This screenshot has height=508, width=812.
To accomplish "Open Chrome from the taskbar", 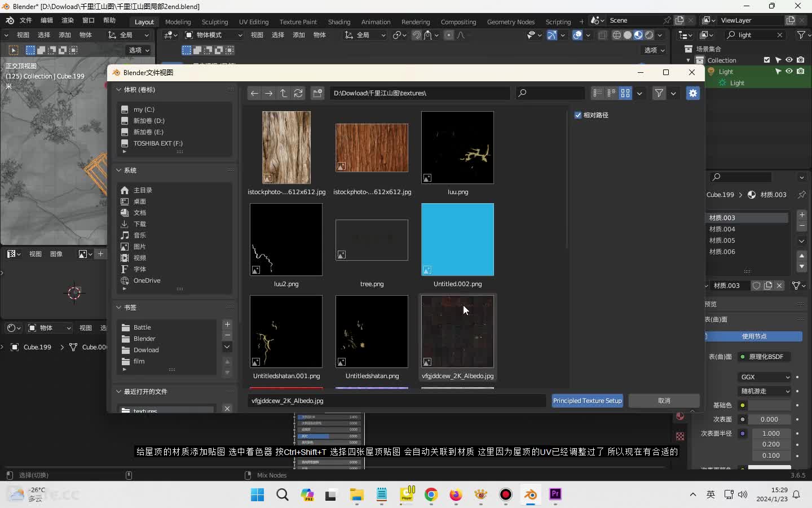I will coord(431,494).
